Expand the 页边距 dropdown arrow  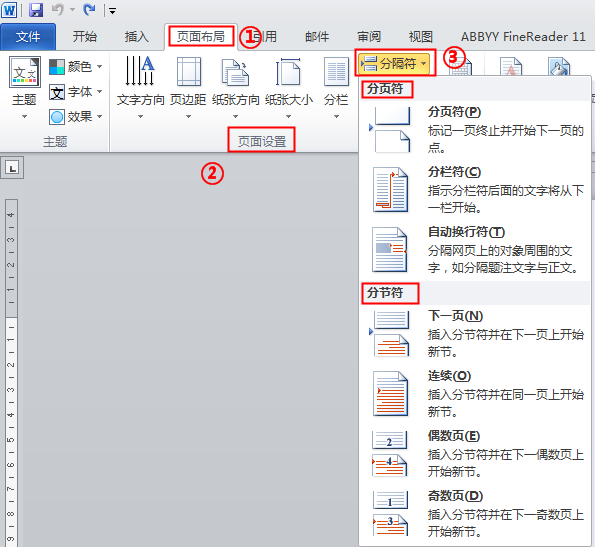pos(188,116)
